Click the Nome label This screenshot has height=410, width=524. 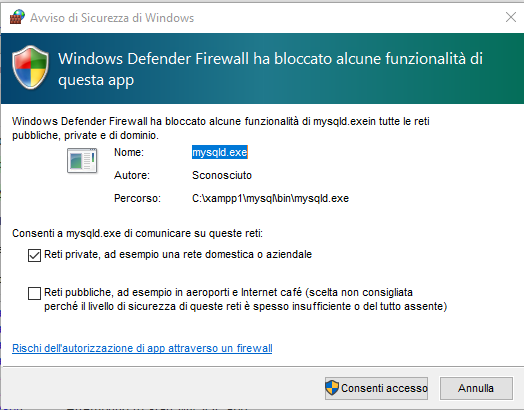pos(129,152)
